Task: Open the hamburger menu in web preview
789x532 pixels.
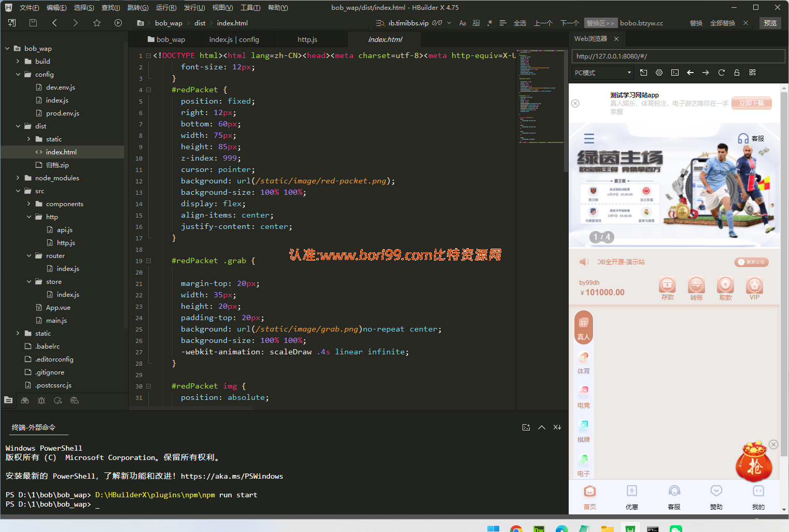Action: (589, 138)
